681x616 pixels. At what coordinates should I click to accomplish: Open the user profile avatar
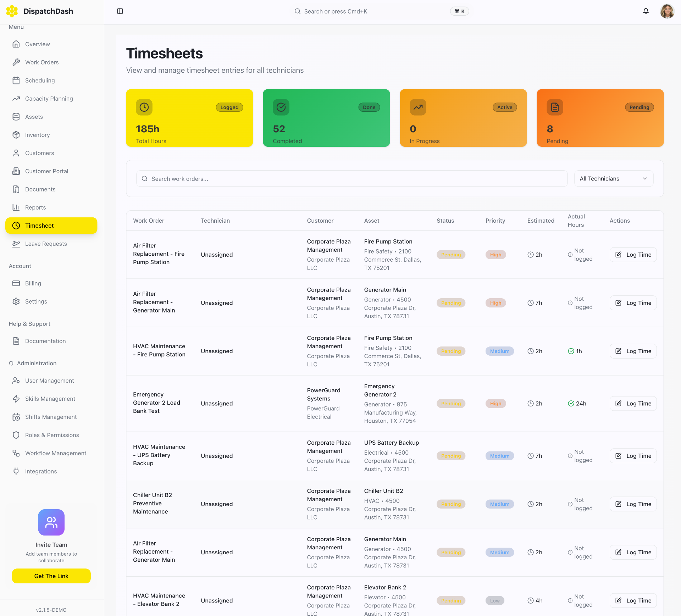[667, 11]
